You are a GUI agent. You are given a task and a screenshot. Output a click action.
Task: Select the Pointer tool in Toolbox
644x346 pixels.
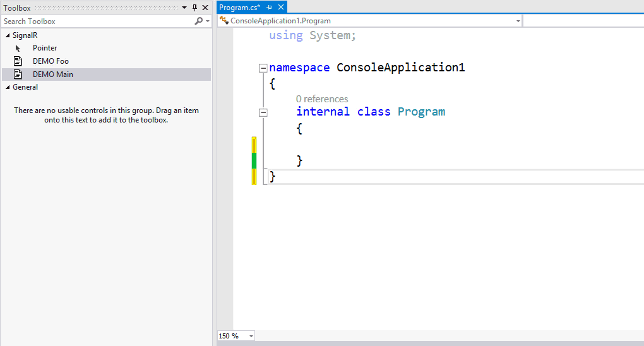(x=44, y=48)
